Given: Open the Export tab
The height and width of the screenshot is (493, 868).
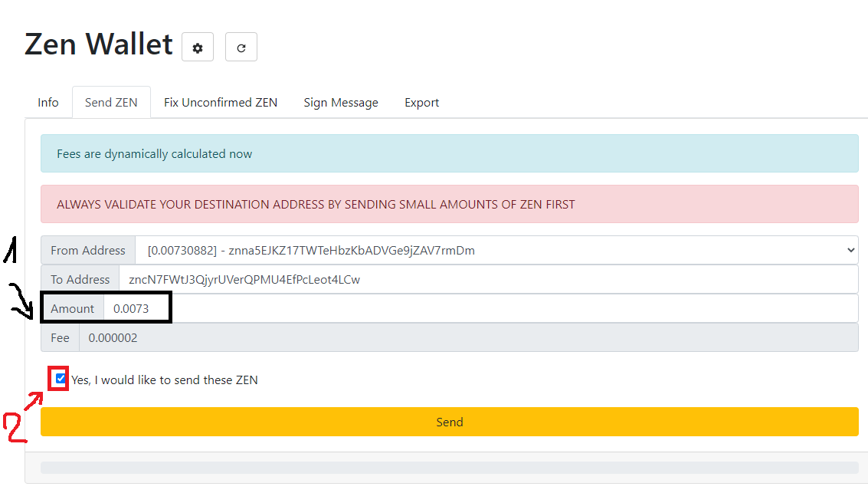Looking at the screenshot, I should [422, 103].
